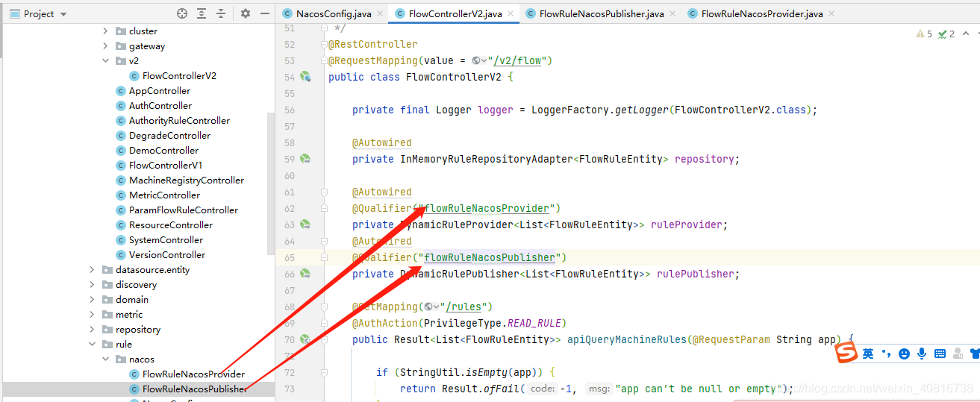The width and height of the screenshot is (980, 402).
Task: Collapse all nodes in Project panel
Action: pyautogui.click(x=221, y=13)
